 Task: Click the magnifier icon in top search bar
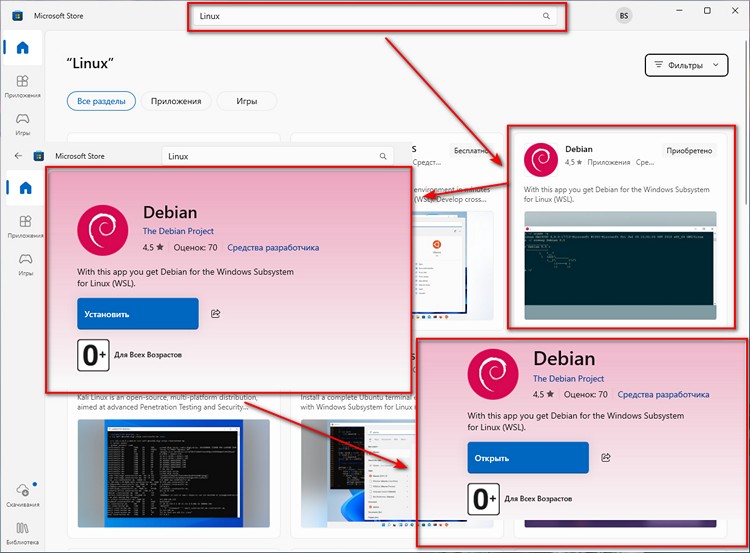[x=546, y=16]
